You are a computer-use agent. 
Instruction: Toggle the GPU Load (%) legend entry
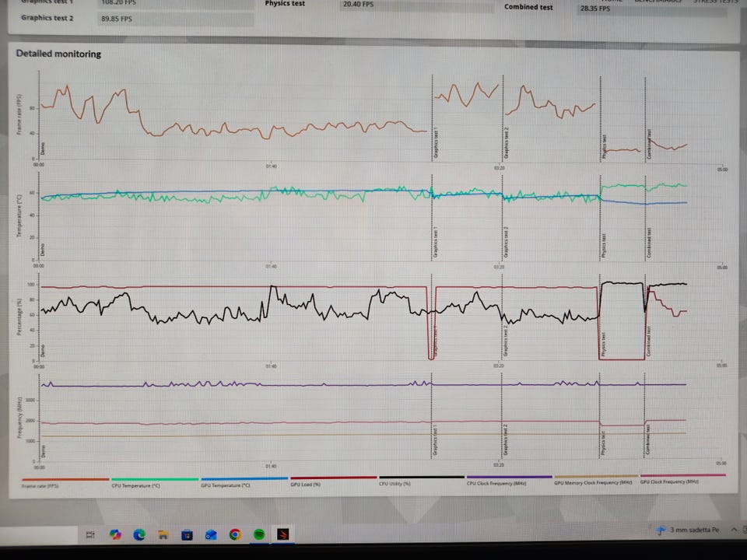pos(305,485)
